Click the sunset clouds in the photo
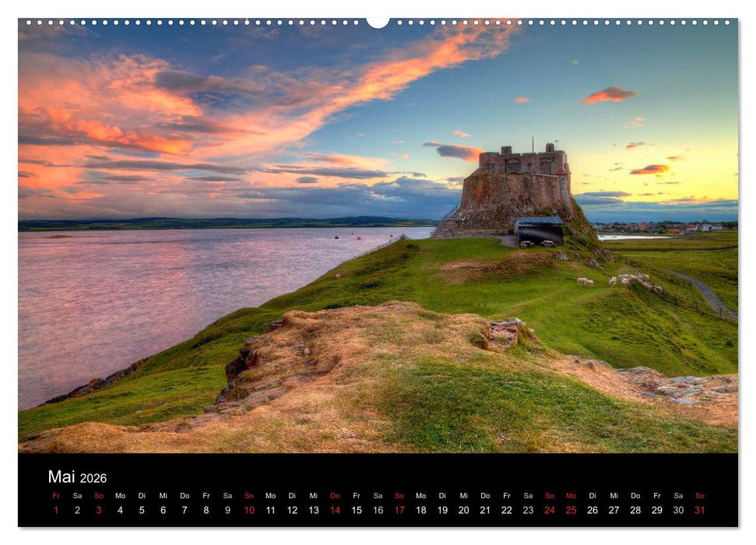Screen dimensions: 756x545 coord(195,117)
